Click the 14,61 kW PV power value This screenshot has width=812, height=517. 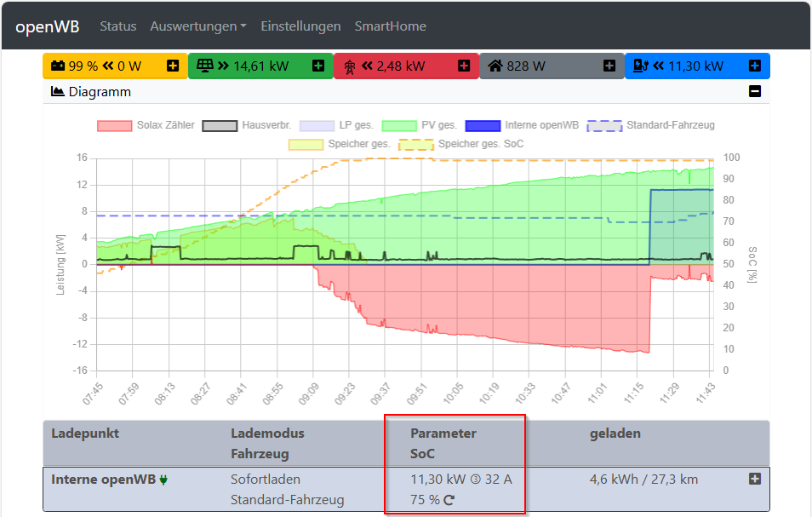click(261, 66)
